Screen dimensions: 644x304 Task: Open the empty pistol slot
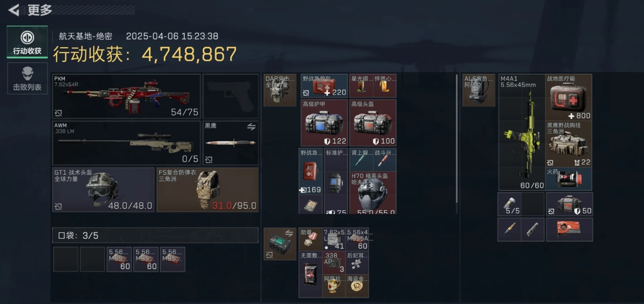[231, 96]
